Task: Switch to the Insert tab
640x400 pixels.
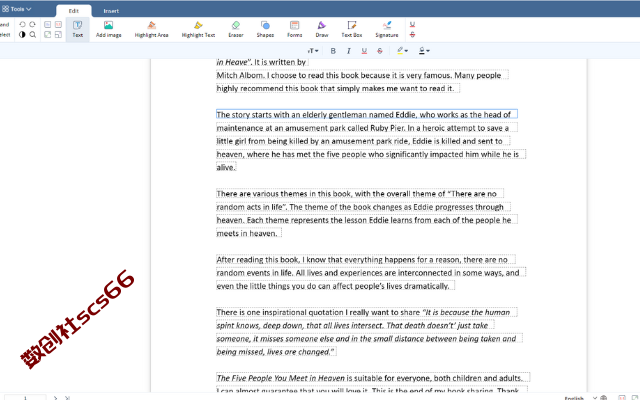Action: click(111, 11)
